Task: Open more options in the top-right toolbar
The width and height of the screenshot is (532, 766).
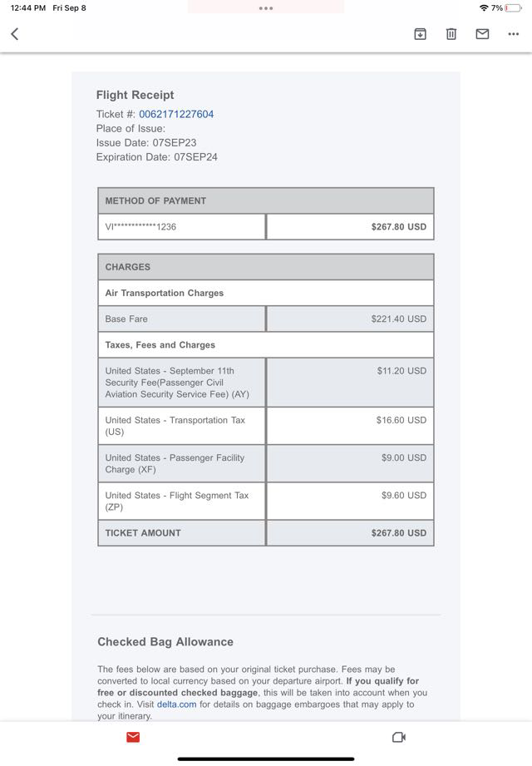Action: pos(513,34)
